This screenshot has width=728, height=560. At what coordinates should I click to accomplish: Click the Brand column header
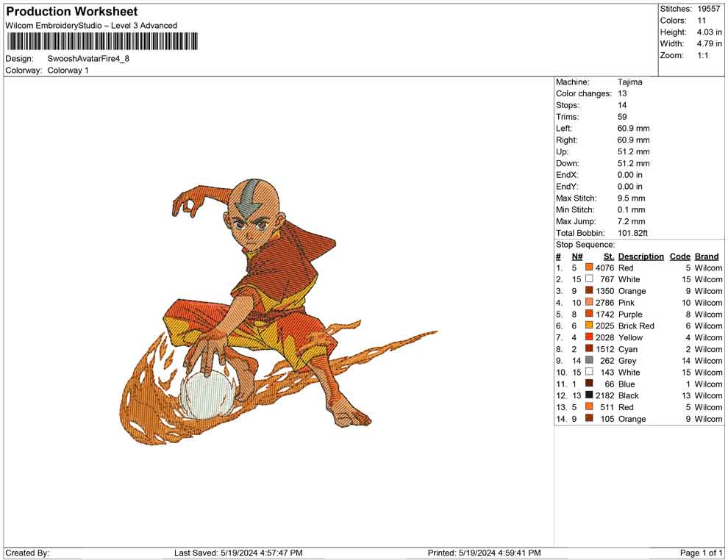pyautogui.click(x=707, y=256)
